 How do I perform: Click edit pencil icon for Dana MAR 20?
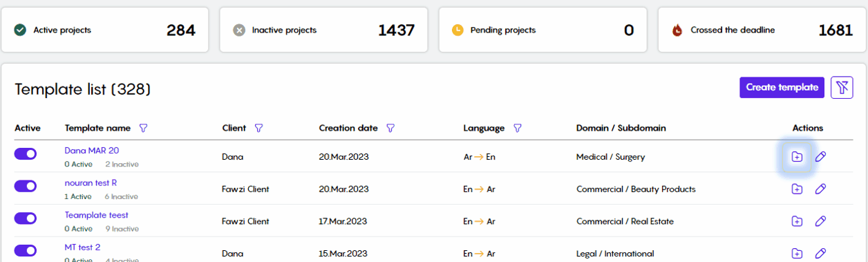point(820,157)
